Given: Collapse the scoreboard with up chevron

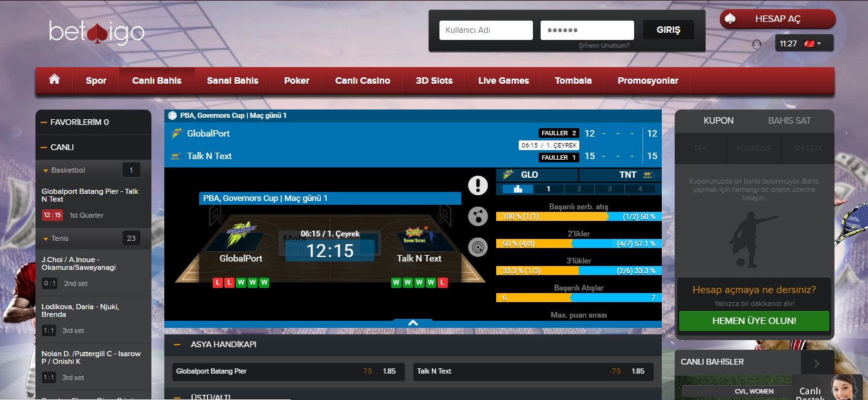Looking at the screenshot, I should click(413, 323).
